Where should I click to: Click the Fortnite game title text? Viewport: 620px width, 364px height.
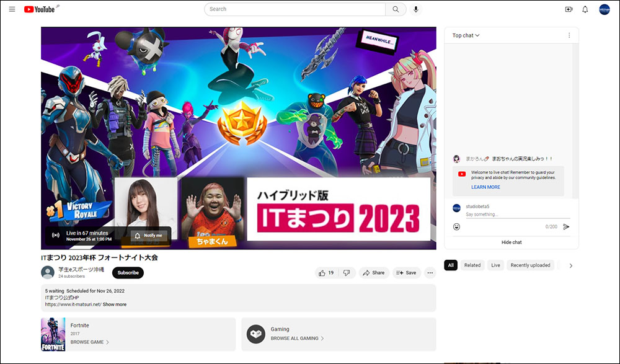pyautogui.click(x=79, y=325)
